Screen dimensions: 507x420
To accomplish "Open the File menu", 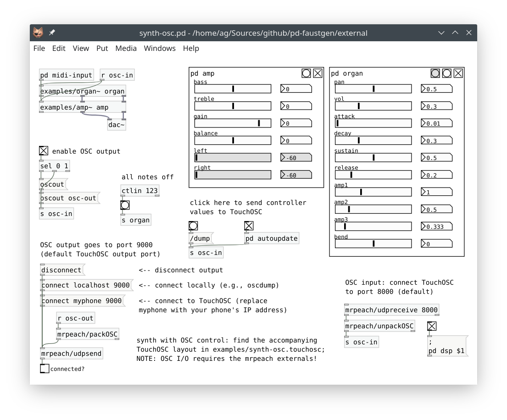I will coord(39,49).
